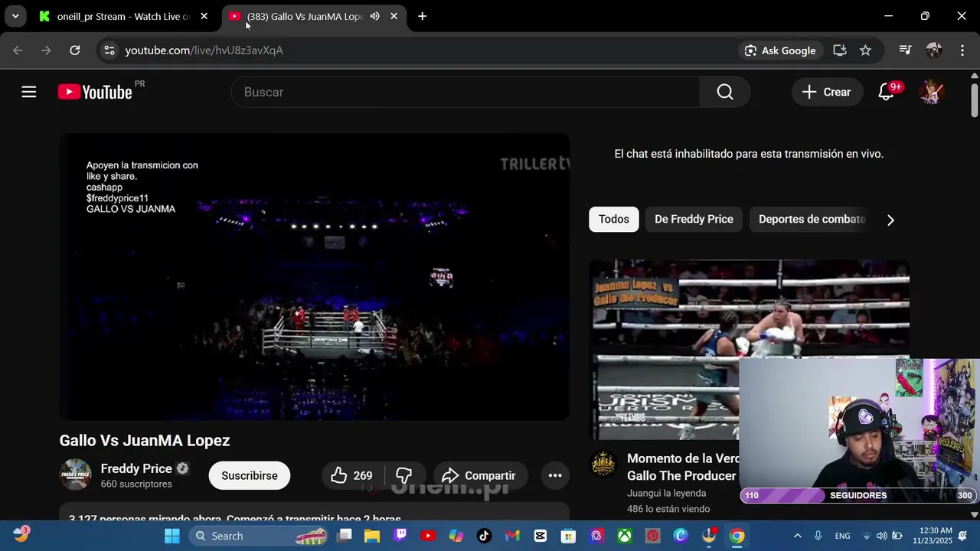Open YouTube app from the taskbar

coord(428,536)
